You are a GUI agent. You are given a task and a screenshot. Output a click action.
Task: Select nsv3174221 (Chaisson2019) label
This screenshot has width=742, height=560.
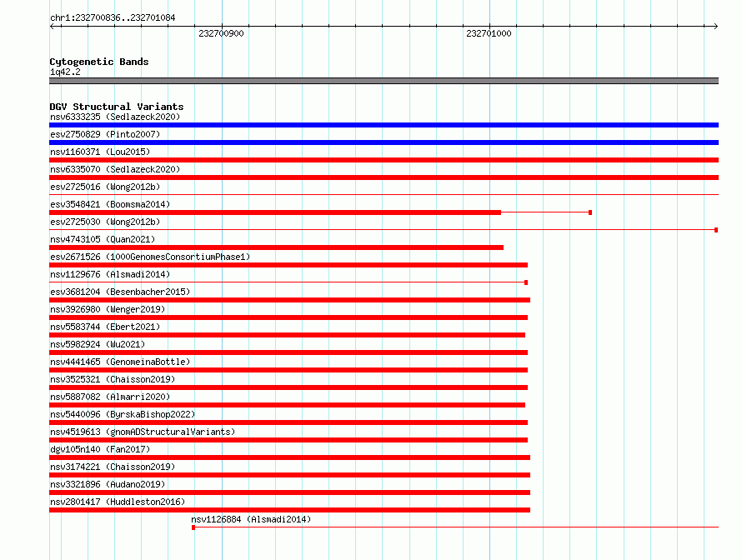click(x=113, y=467)
